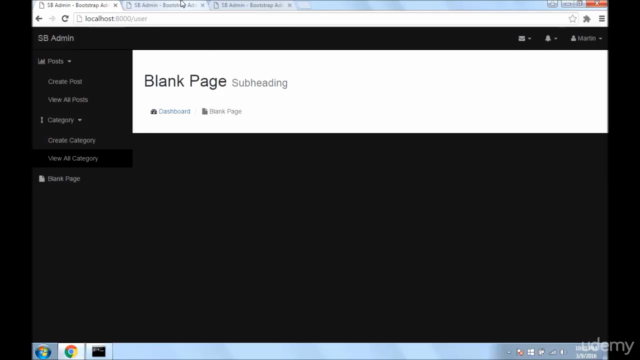Bookmark page with the star icon
640x360 pixels.
click(573, 18)
